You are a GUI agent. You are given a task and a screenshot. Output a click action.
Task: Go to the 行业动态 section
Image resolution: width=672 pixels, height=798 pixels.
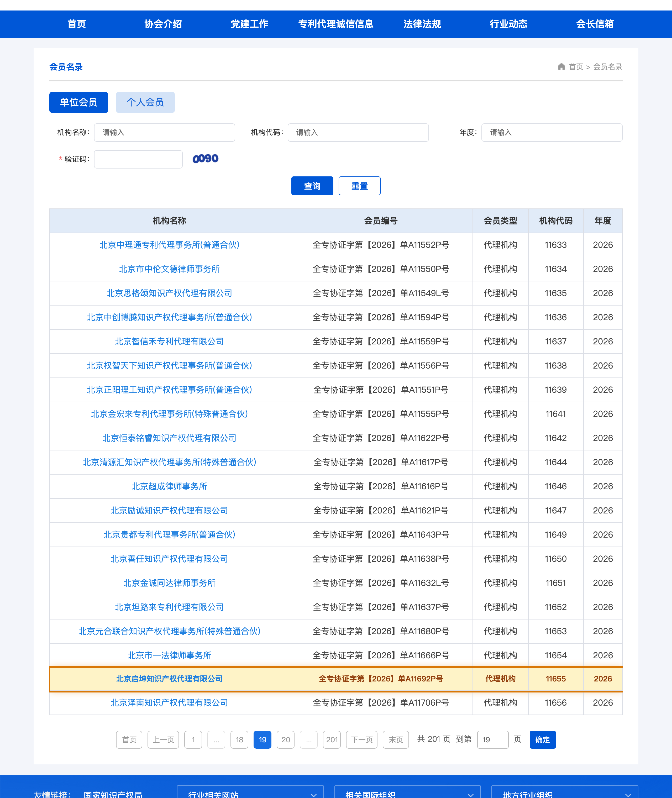point(508,24)
